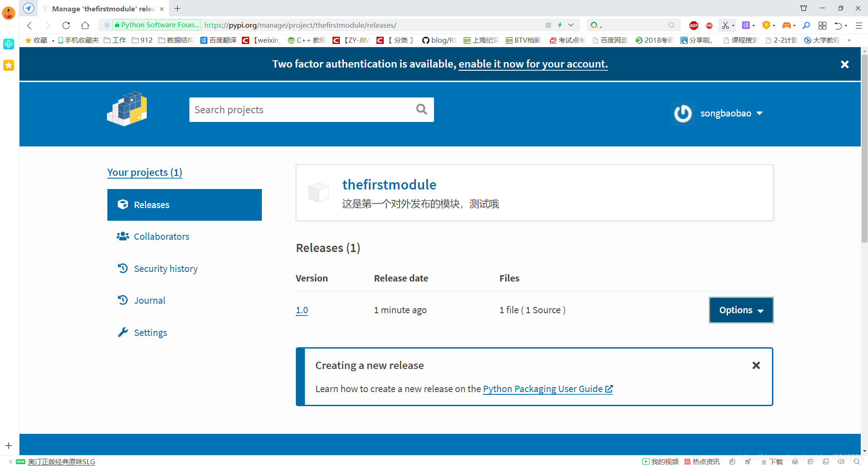Open dropdown arrow beside translate icon

[753, 25]
